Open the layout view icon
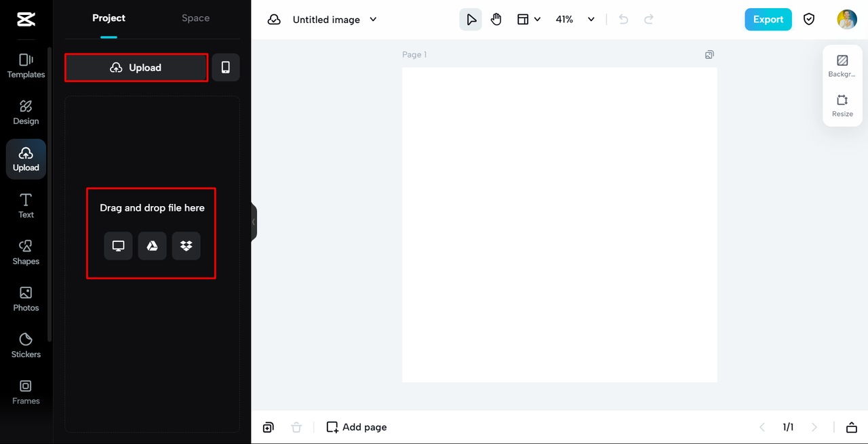This screenshot has height=444, width=868. [523, 20]
